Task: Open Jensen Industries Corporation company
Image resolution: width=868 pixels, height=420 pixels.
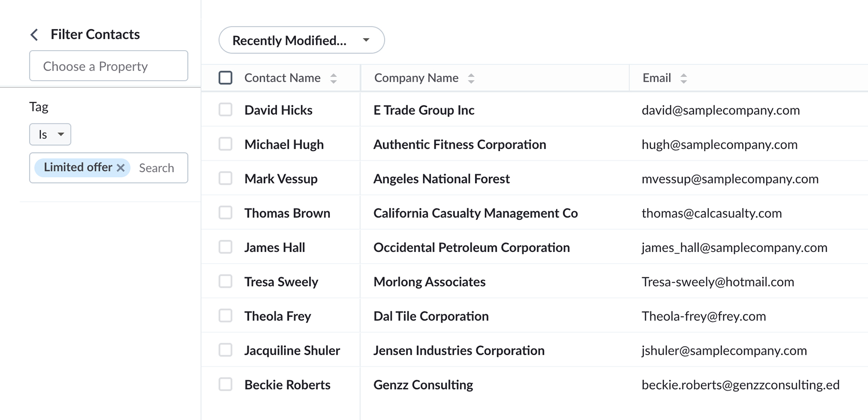Action: pos(459,350)
